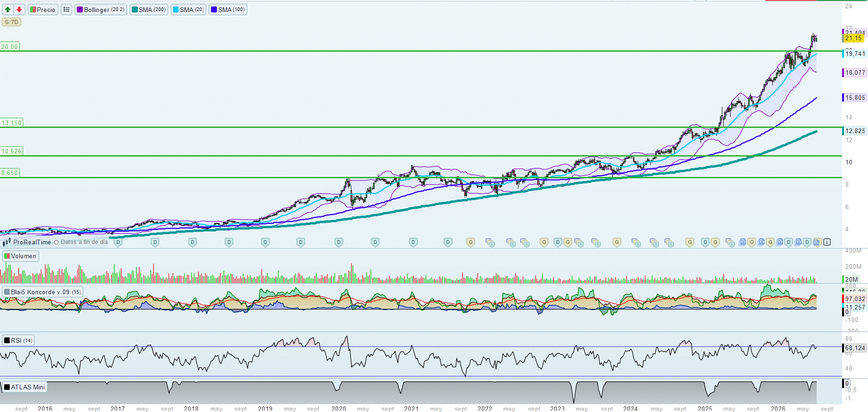Image resolution: width=868 pixels, height=412 pixels.
Task: Select the D dividend marker at 2021
Action: [x=413, y=242]
